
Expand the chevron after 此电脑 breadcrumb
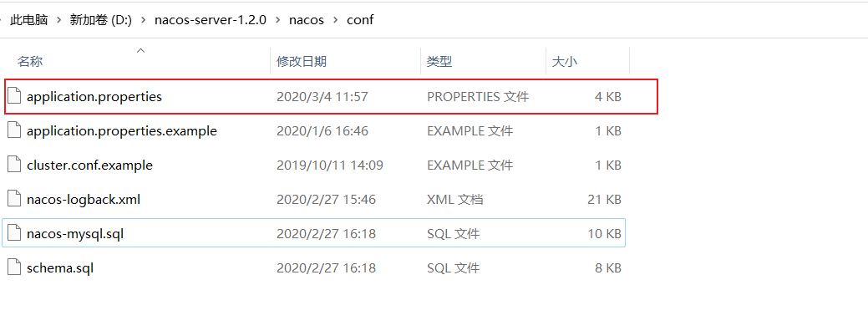tap(58, 21)
